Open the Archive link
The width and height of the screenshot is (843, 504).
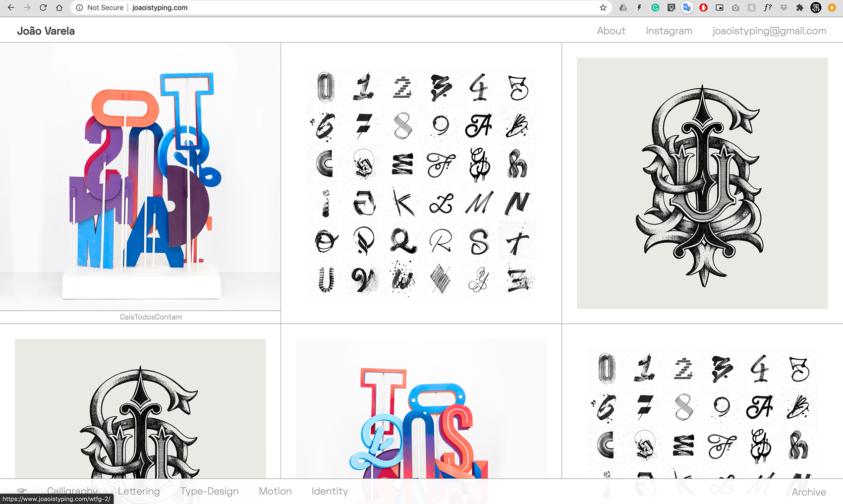click(x=808, y=492)
